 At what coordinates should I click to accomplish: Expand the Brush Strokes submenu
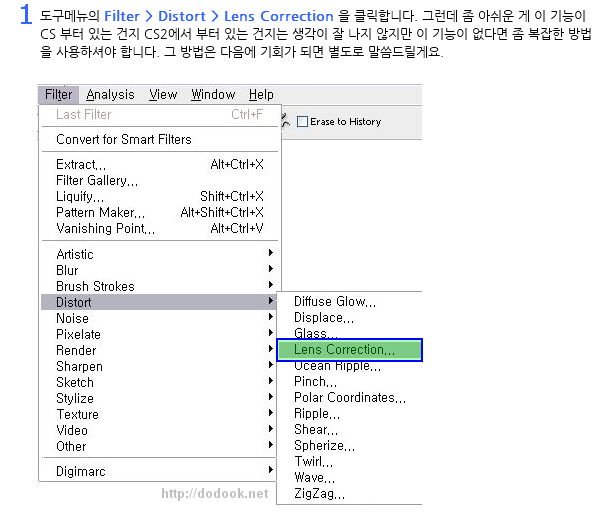[159, 287]
